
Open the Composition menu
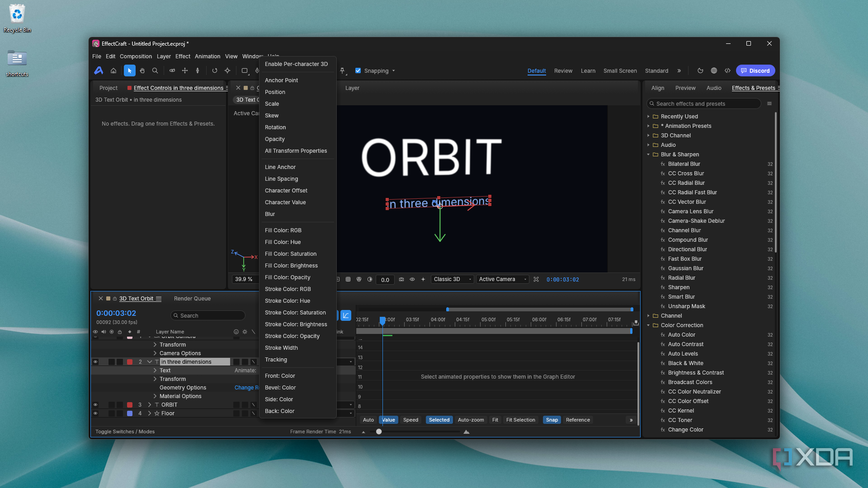[x=136, y=56]
